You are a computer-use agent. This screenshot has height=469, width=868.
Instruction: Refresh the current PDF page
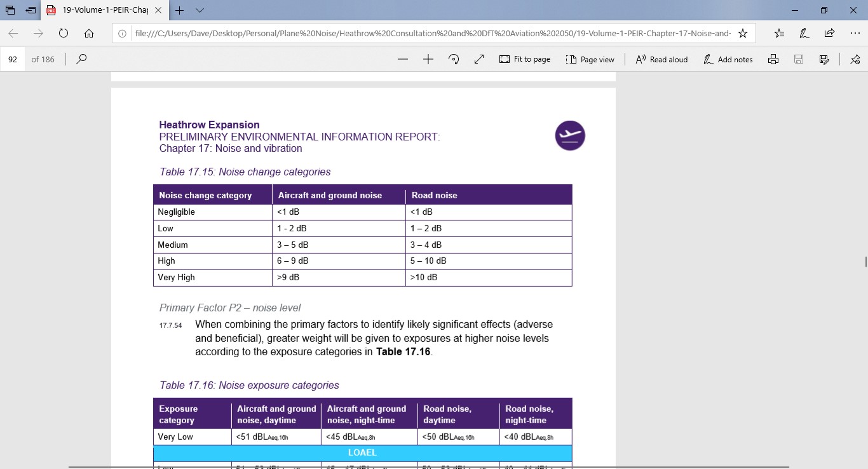(x=64, y=34)
